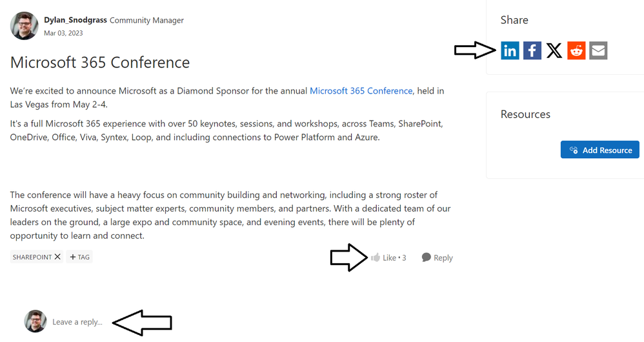This screenshot has height=342, width=644.
Task: Share the post on LinkedIn
Action: (510, 50)
